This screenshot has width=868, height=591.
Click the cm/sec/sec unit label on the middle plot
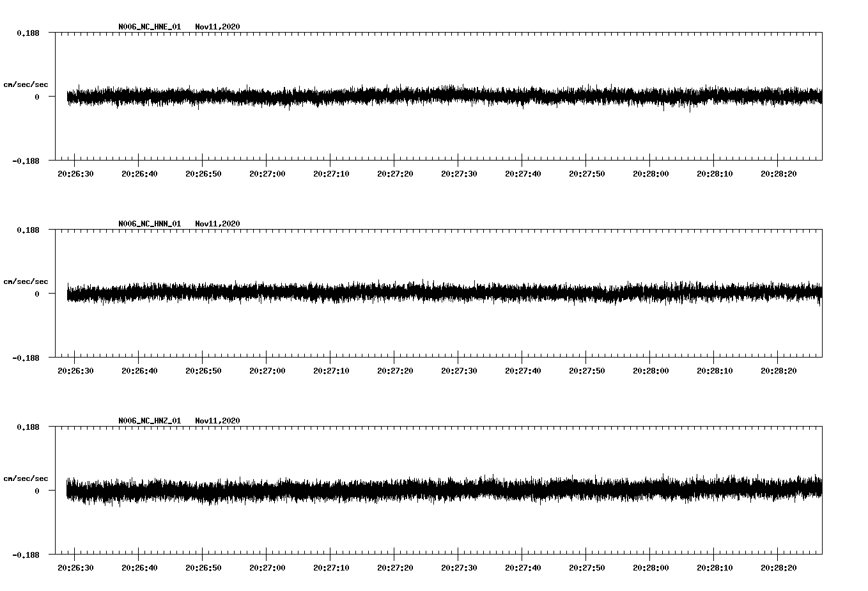(26, 281)
